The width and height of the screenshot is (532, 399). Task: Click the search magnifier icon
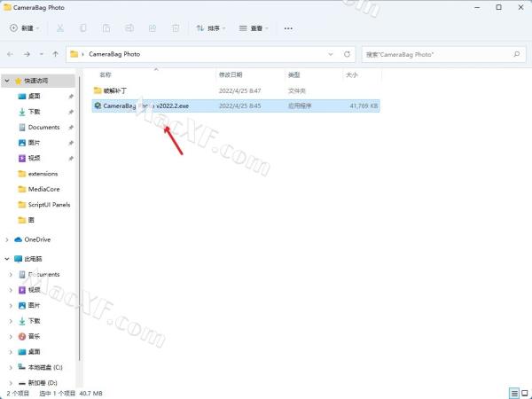tap(517, 54)
